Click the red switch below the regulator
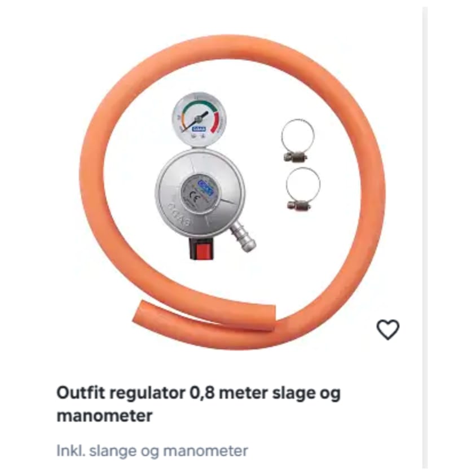 pos(201,248)
